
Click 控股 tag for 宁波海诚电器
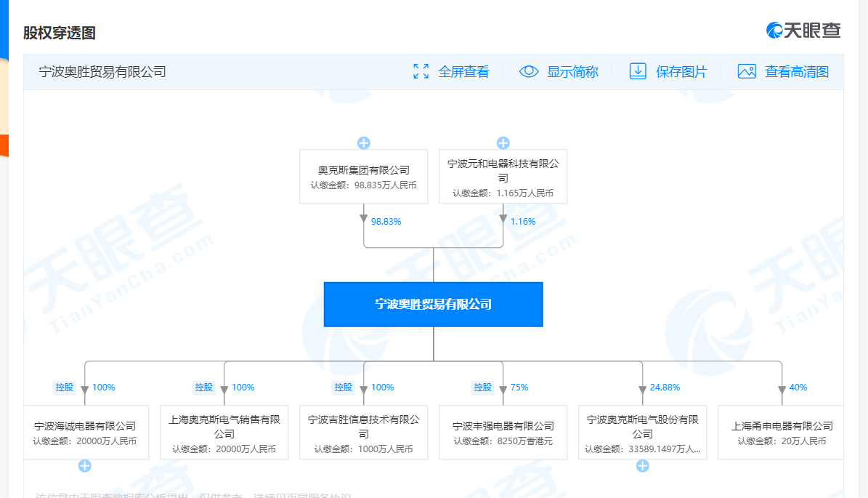coord(64,387)
